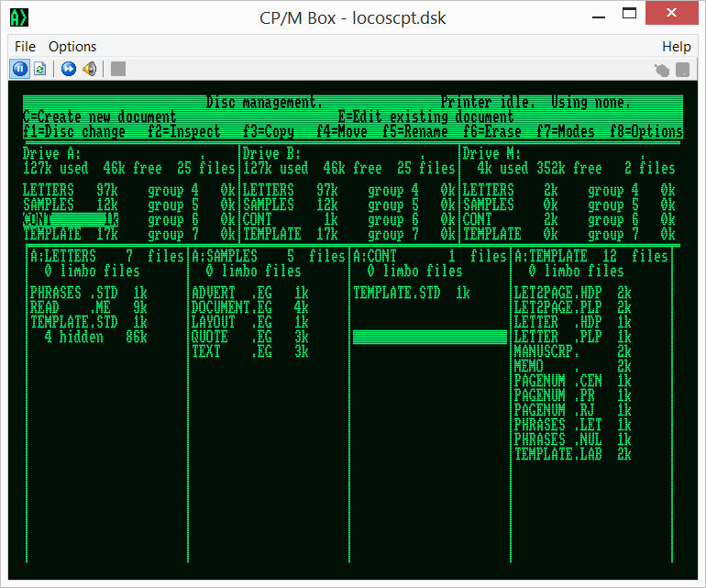
Task: Click the LET2PAGE.HDP file
Action: [573, 294]
